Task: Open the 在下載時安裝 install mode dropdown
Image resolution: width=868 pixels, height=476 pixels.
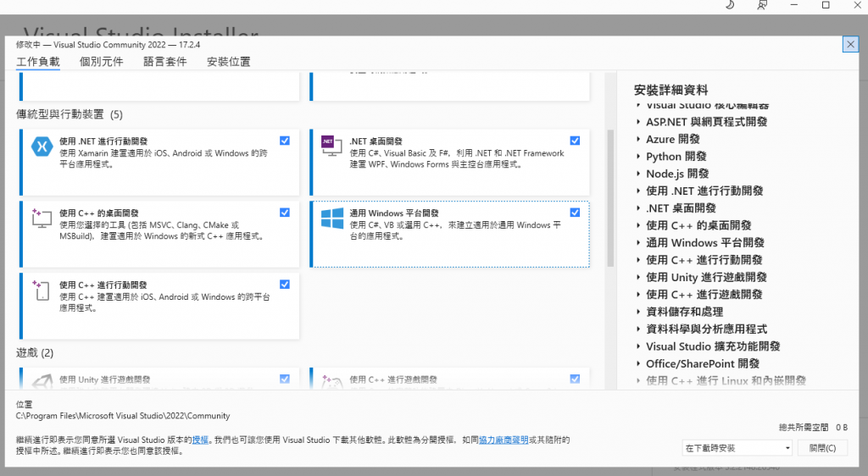Action: 737,448
